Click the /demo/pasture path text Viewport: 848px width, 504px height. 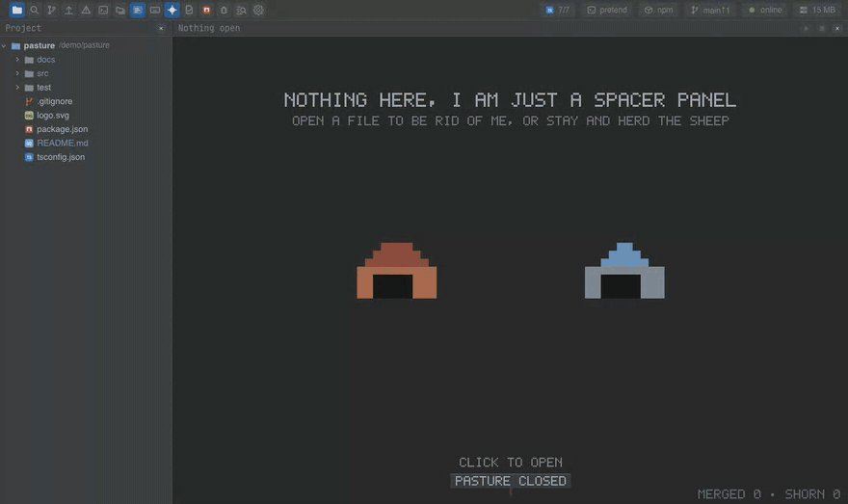(85, 45)
